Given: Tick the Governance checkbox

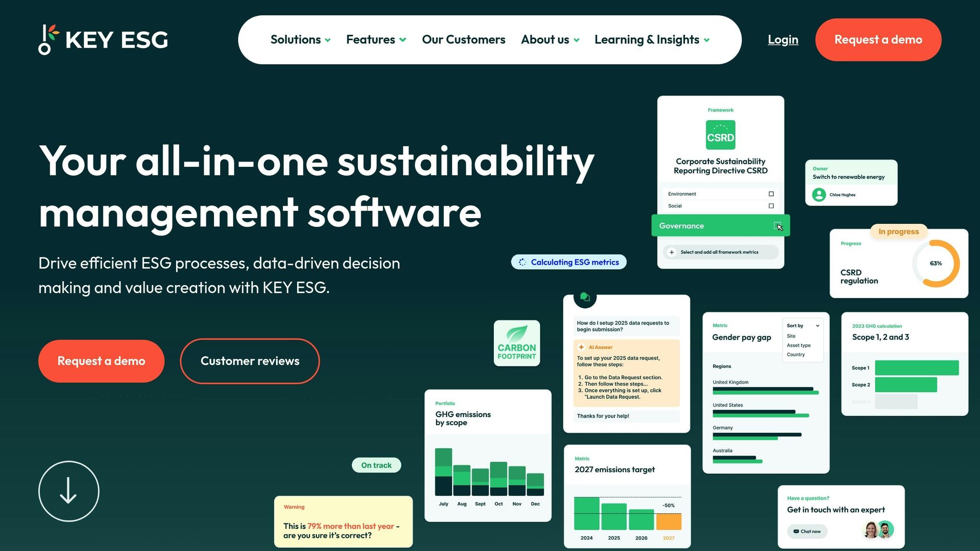Looking at the screenshot, I should (777, 226).
